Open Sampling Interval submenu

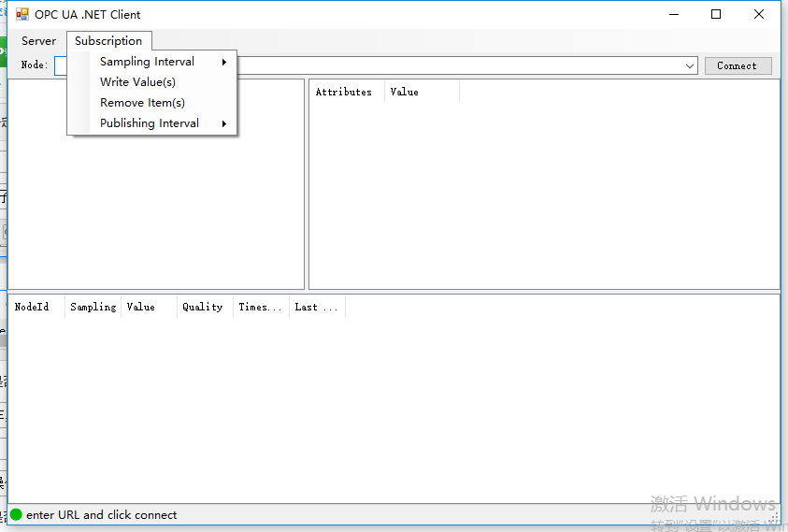151,62
